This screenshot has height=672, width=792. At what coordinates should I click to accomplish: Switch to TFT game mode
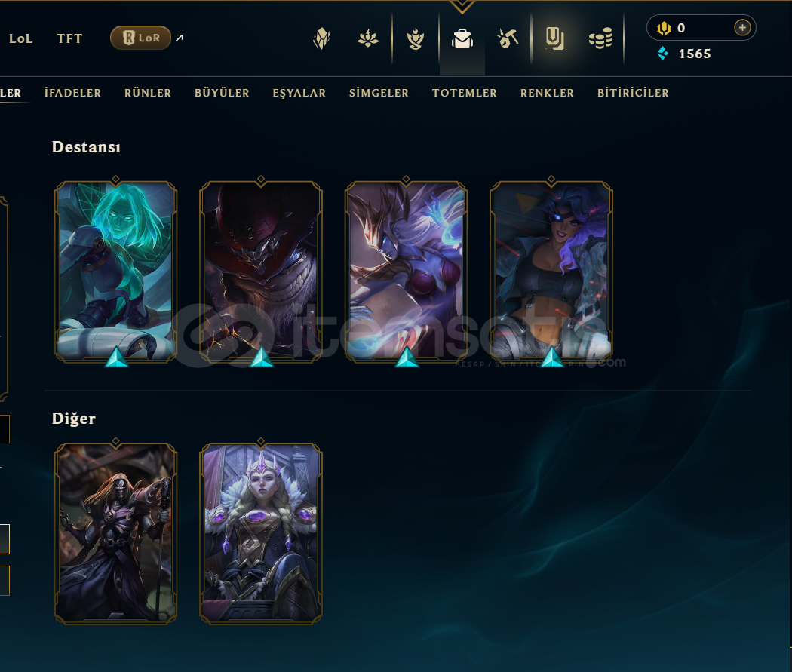(69, 39)
